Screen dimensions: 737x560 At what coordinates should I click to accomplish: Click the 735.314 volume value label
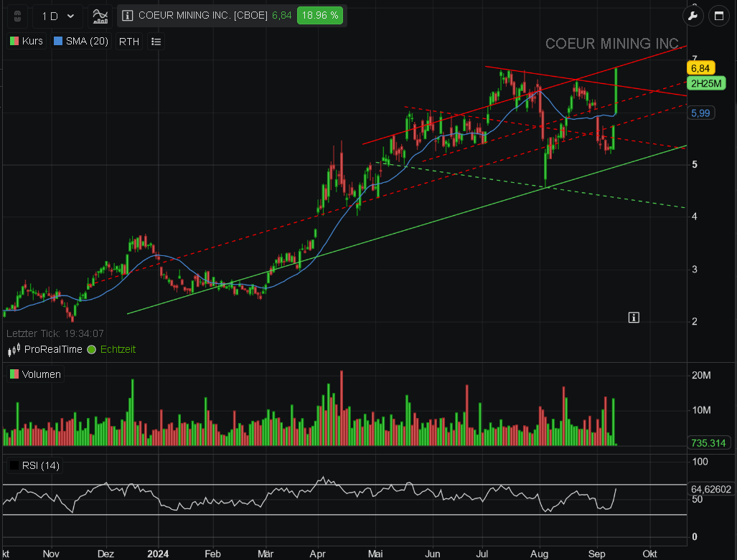pos(708,443)
